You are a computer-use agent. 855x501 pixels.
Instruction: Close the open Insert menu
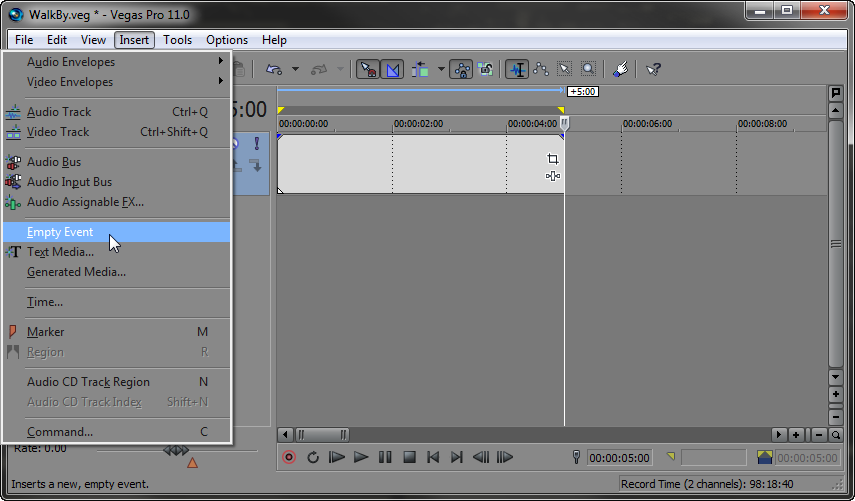134,40
